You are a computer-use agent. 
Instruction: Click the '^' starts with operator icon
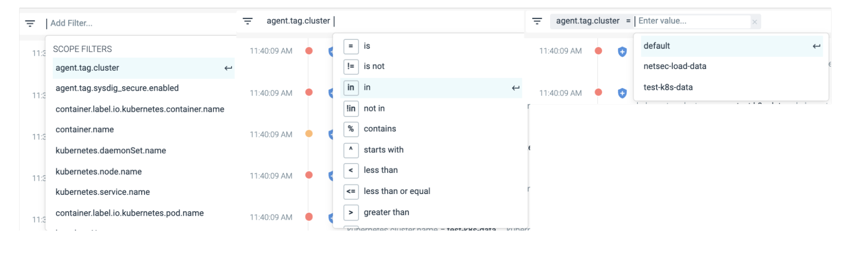[x=350, y=149]
